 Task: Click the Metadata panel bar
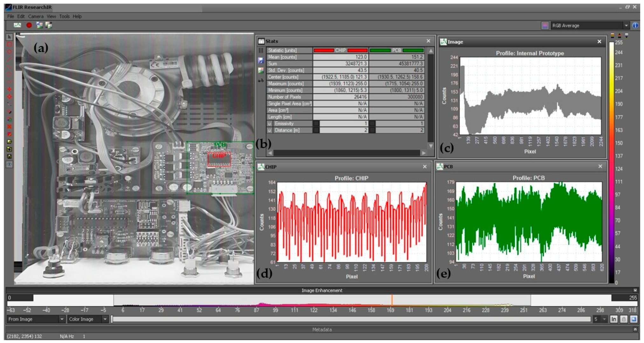322,330
